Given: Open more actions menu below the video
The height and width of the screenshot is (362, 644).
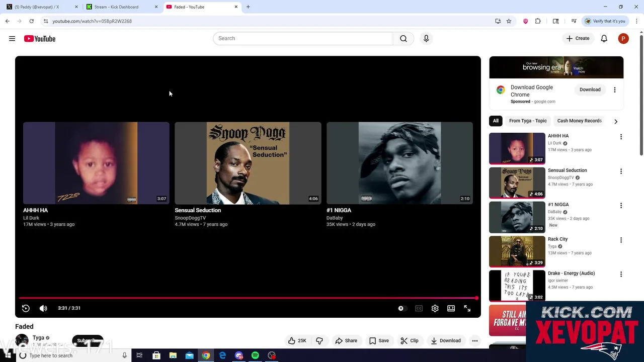Looking at the screenshot, I should (474, 341).
